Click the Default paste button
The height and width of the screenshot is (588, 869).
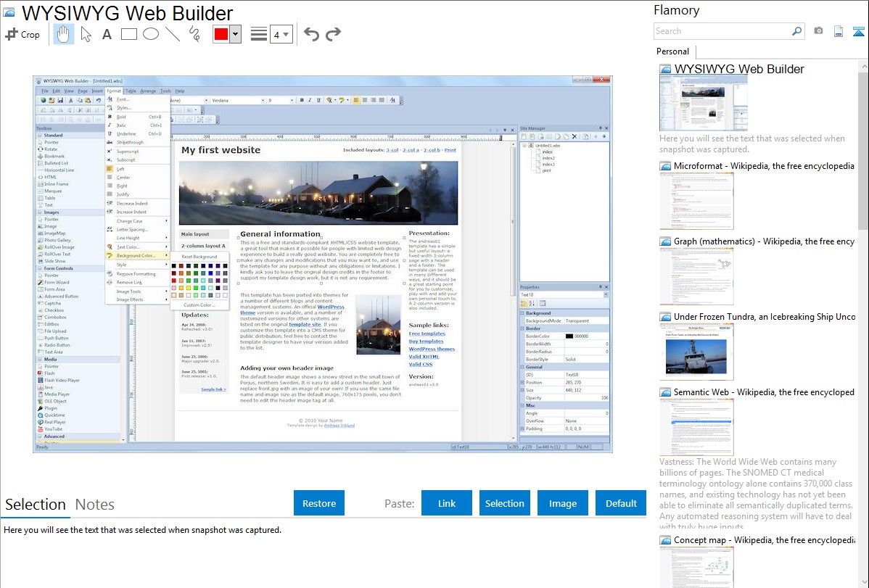621,503
